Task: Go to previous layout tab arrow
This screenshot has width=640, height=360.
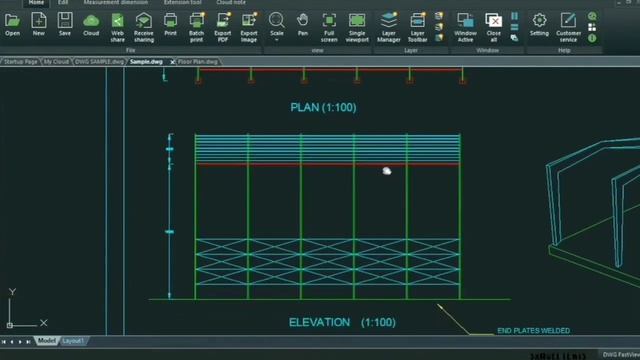Action: [12, 341]
